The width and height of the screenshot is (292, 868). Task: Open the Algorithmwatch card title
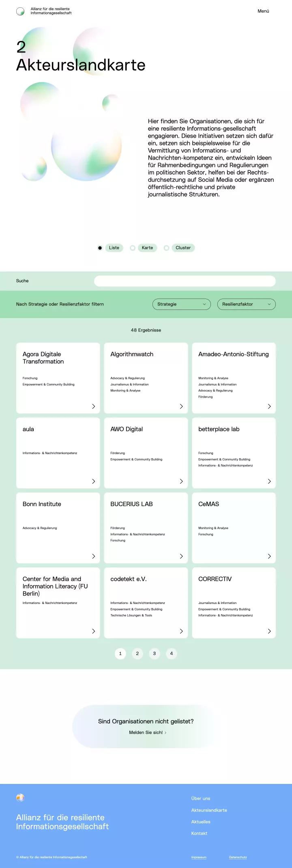tap(132, 354)
